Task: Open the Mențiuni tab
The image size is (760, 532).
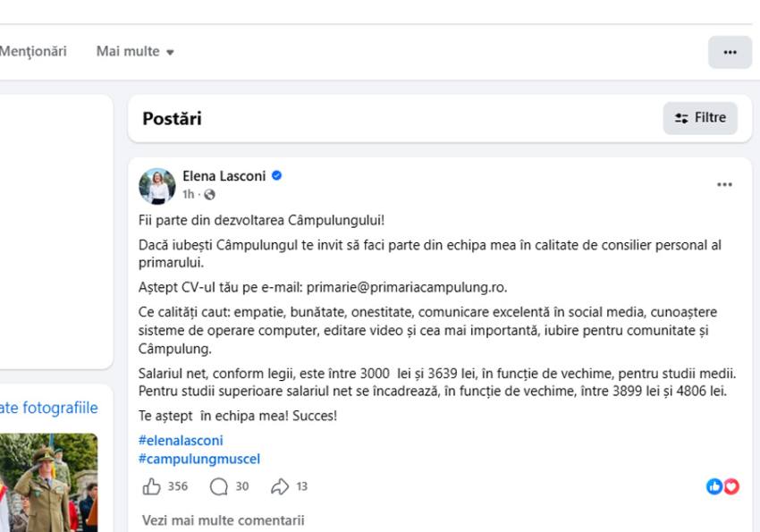Action: 33,52
